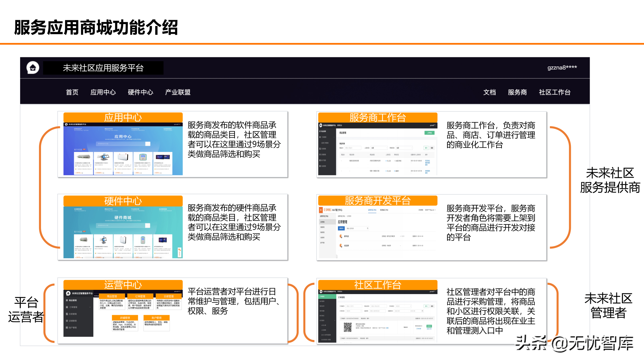644x362 pixels.
Task: Click the green 上架商品 button
Action: (430, 133)
